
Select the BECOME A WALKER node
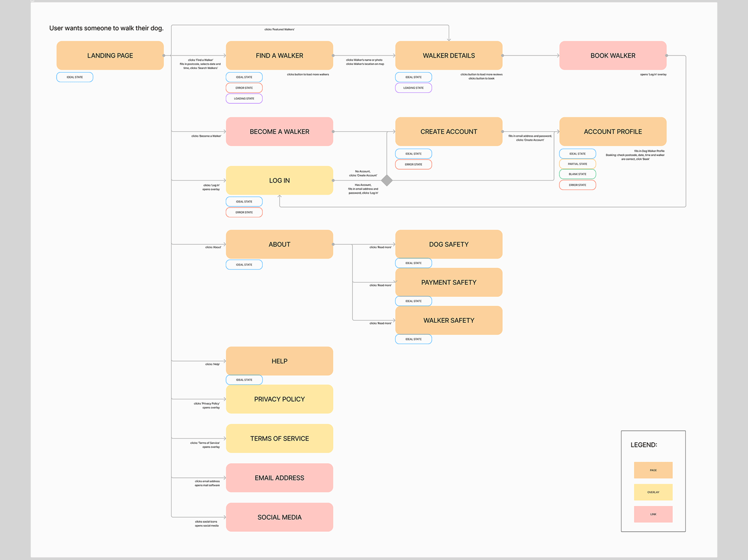[x=279, y=131]
